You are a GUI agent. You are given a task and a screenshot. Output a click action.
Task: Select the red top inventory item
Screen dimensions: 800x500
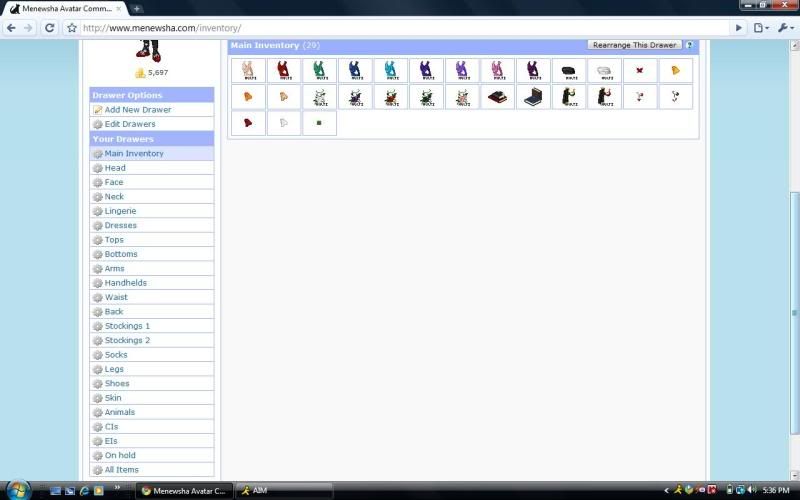click(284, 70)
